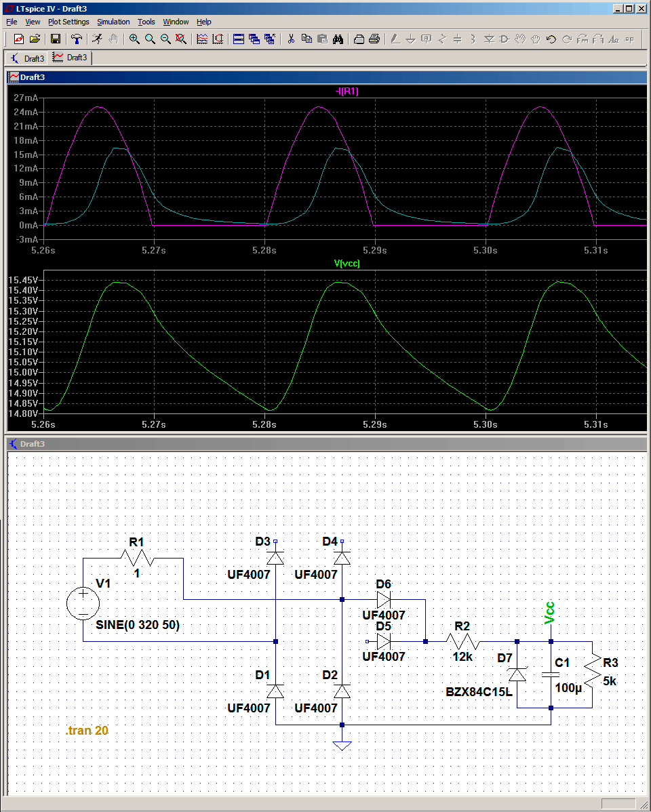The image size is (651, 812).
Task: Click the Undo arrow icon
Action: coord(551,39)
